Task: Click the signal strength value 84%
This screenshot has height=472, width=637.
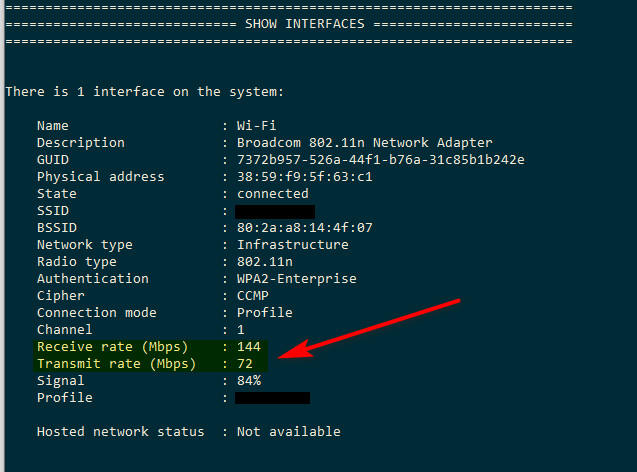Action: 248,381
